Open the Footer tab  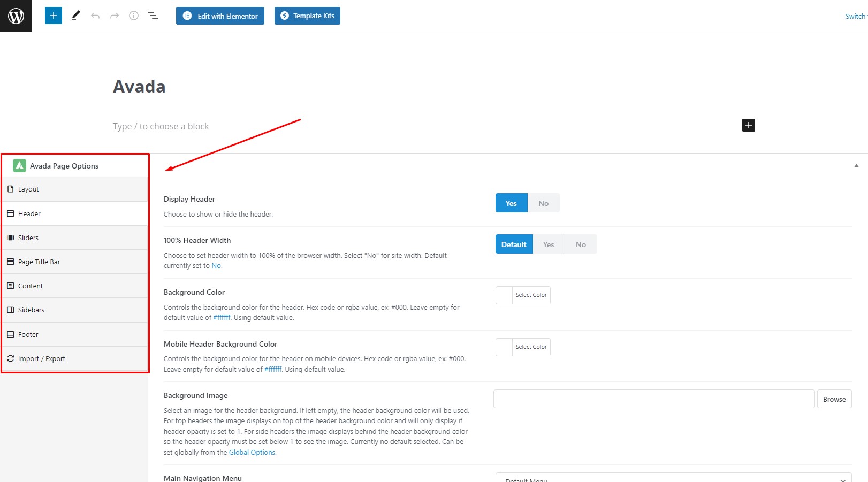click(x=75, y=334)
